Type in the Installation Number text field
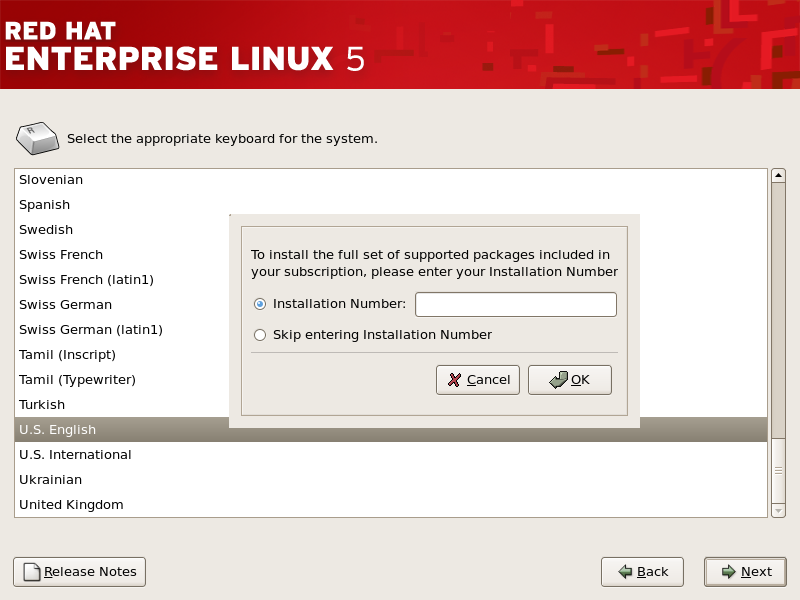Screen dimensions: 800x600 (515, 304)
